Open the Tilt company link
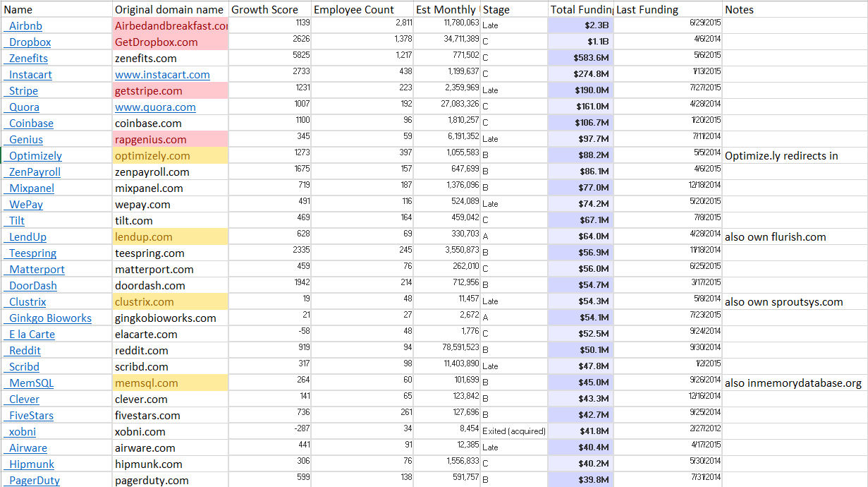Image resolution: width=868 pixels, height=487 pixels. [x=17, y=221]
